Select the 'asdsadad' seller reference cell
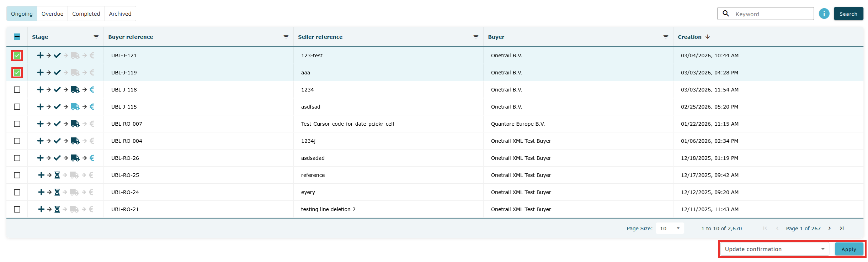The height and width of the screenshot is (262, 868). [388, 158]
